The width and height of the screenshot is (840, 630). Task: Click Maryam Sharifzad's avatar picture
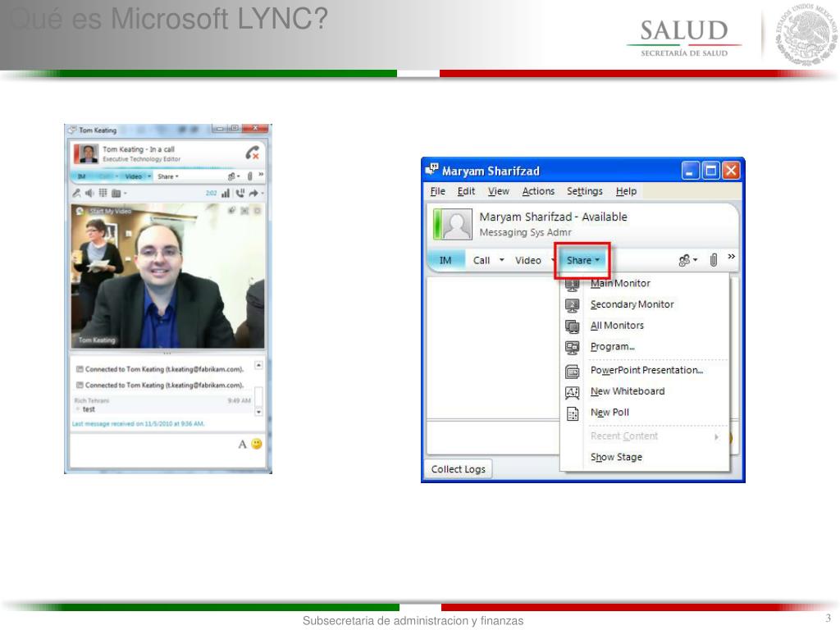point(456,224)
